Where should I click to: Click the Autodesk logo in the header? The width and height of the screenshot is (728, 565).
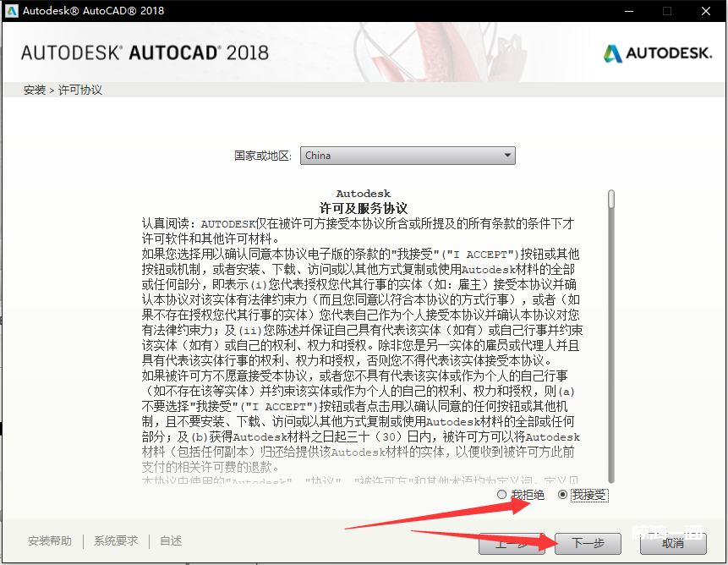point(658,53)
